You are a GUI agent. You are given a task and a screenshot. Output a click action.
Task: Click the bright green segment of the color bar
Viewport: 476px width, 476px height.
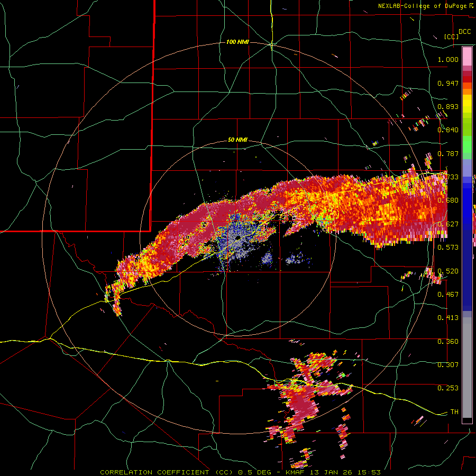coord(467,144)
